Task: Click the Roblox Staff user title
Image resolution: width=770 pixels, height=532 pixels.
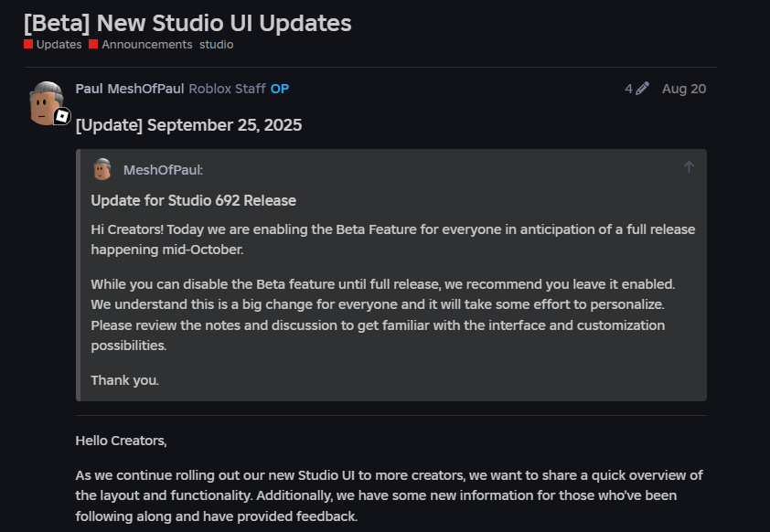Action: click(227, 89)
